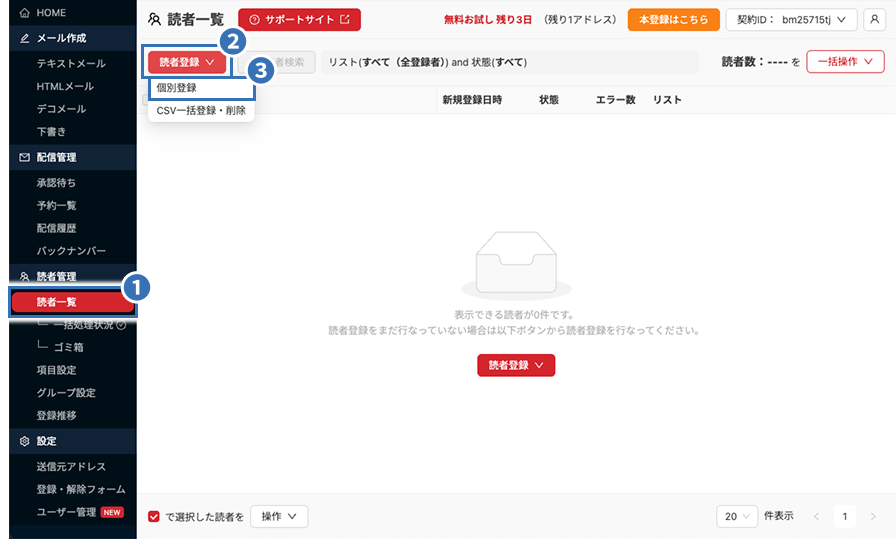Viewport: 896px width, 539px height.
Task: Click the HOME icon in sidebar
Action: tap(25, 12)
